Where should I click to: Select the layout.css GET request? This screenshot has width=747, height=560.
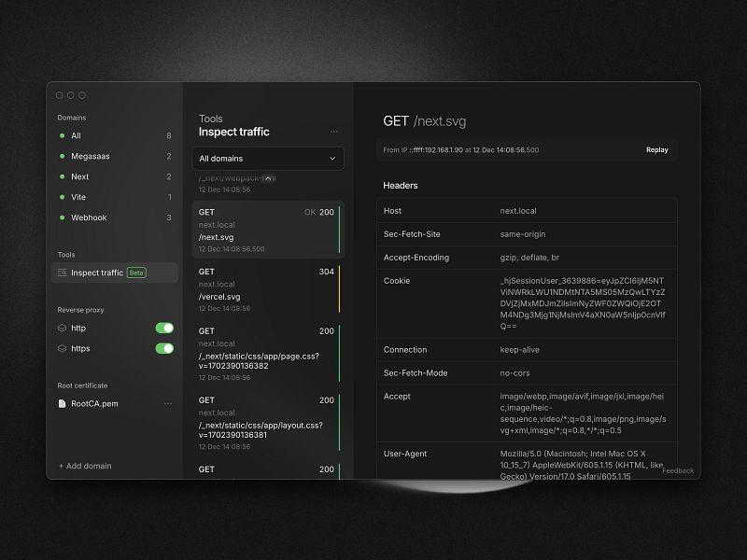tap(268, 423)
